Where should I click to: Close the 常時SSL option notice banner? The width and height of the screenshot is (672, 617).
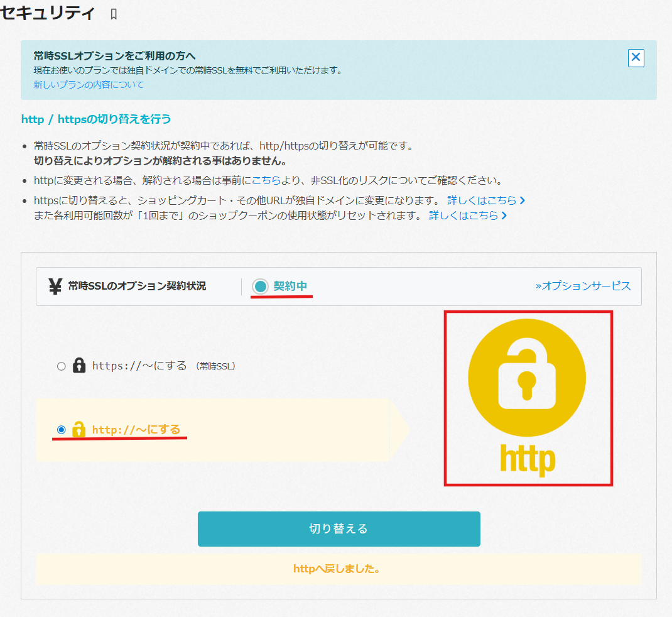(x=636, y=57)
